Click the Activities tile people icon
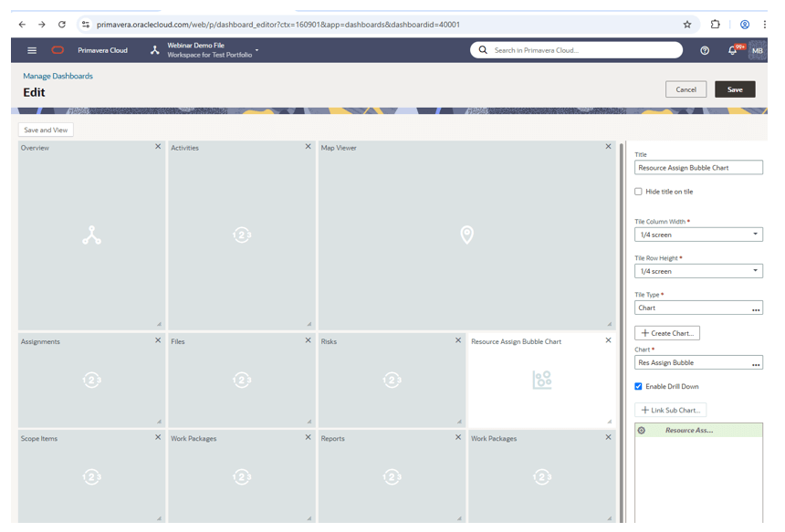Screen dimensions: 785x532 point(241,233)
